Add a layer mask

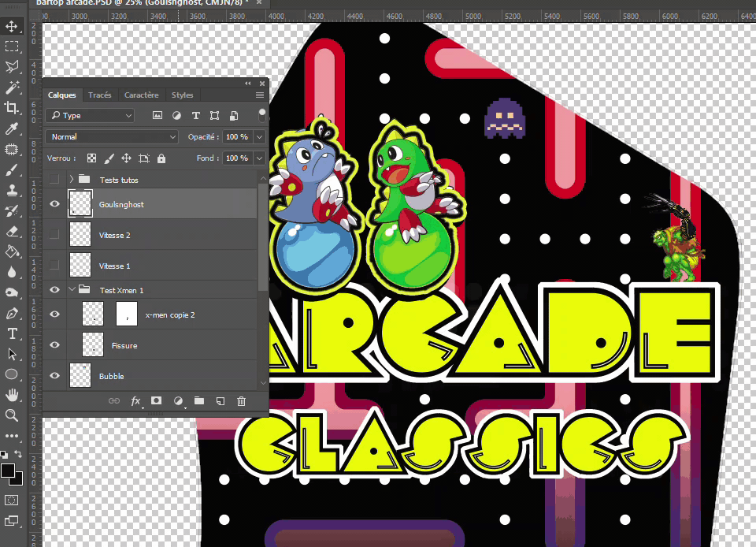tap(156, 401)
